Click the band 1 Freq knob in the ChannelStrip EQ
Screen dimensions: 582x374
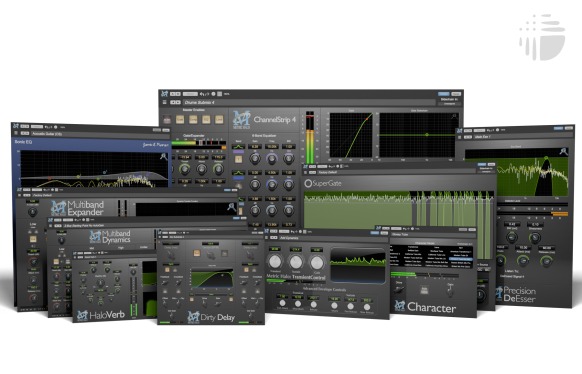(272, 158)
